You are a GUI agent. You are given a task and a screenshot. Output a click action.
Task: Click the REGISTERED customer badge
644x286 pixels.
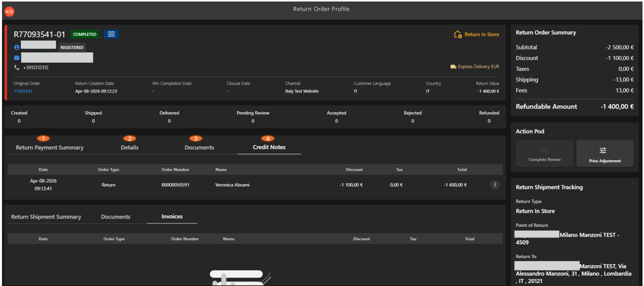tap(72, 47)
